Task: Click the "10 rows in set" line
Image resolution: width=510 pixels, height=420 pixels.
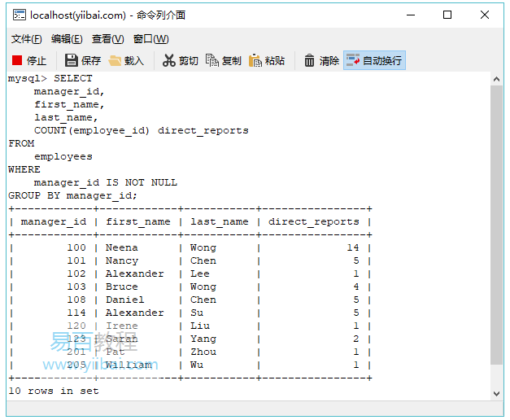Action: tap(54, 391)
